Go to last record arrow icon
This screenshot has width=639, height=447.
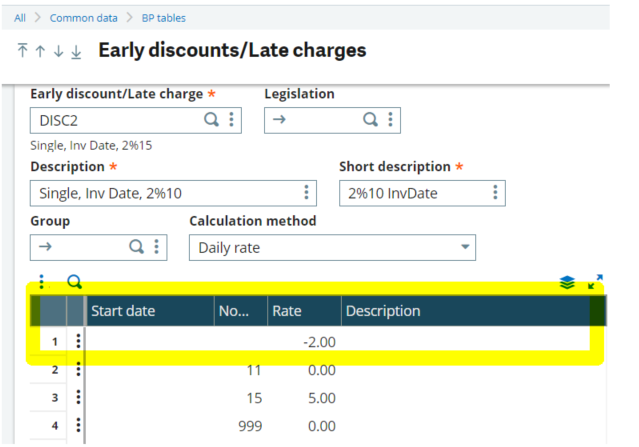tap(76, 51)
